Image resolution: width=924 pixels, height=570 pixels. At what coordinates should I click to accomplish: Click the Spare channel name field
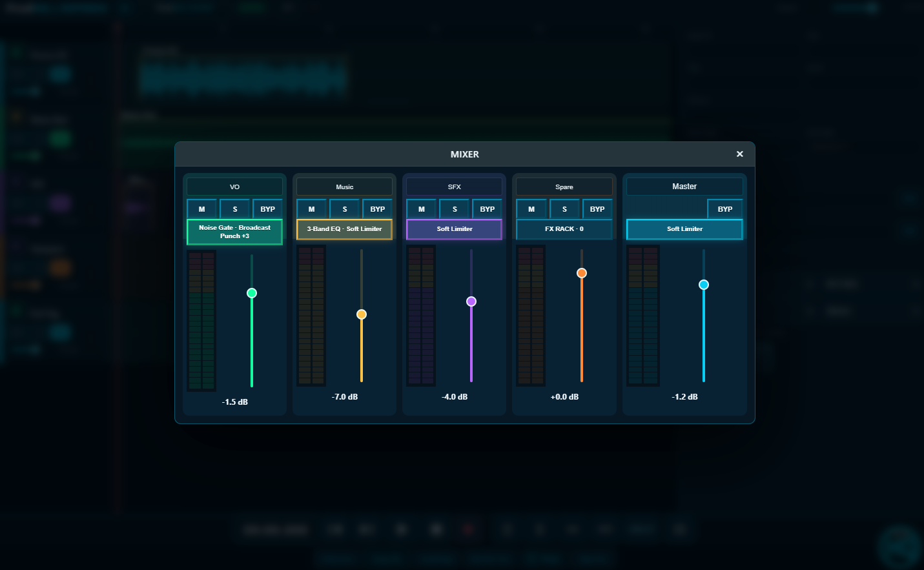(x=564, y=187)
